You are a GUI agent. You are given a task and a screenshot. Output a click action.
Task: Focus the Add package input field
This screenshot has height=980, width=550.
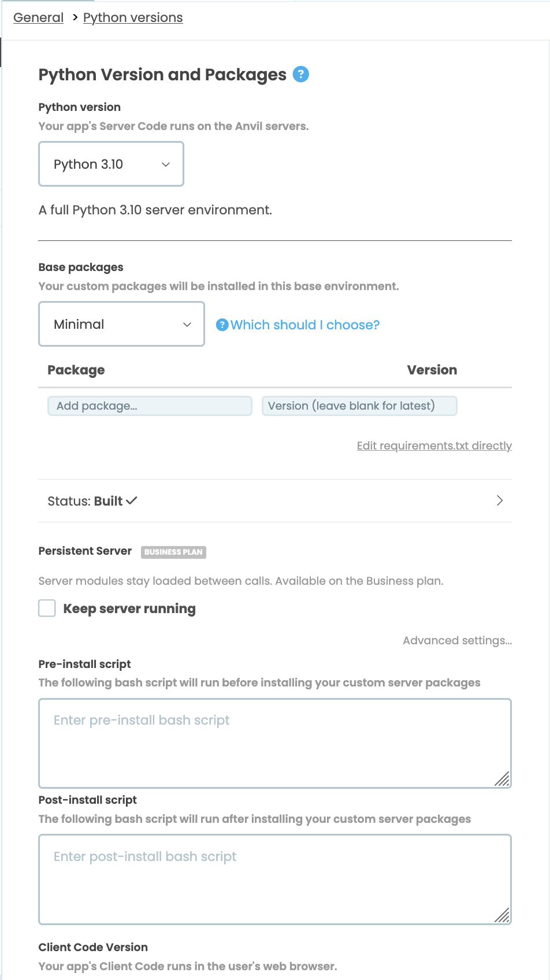click(150, 406)
